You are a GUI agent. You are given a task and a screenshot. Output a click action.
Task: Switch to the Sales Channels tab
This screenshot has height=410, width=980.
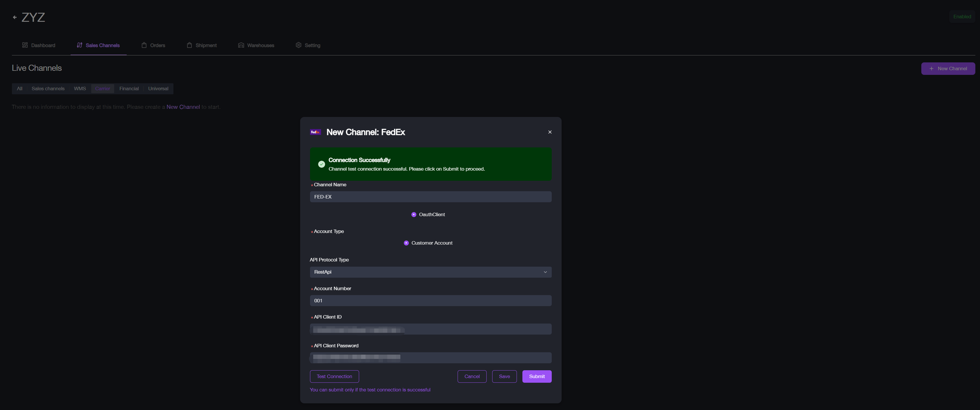(98, 45)
